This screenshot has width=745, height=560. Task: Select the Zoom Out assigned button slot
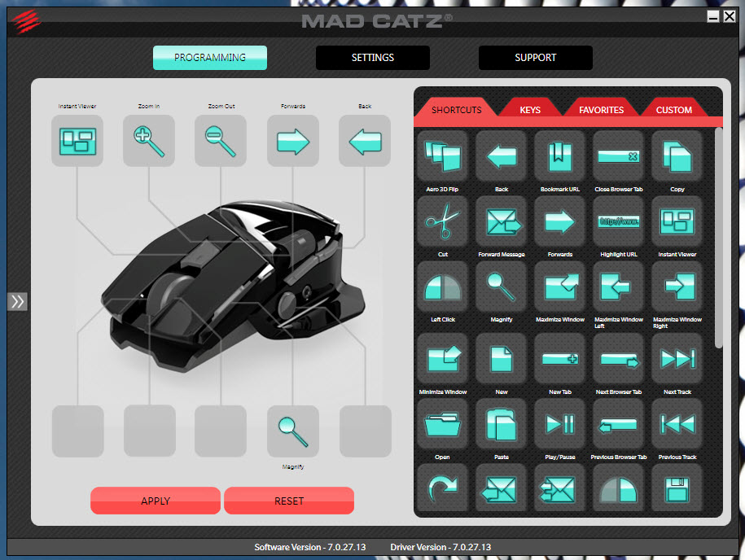tap(221, 141)
